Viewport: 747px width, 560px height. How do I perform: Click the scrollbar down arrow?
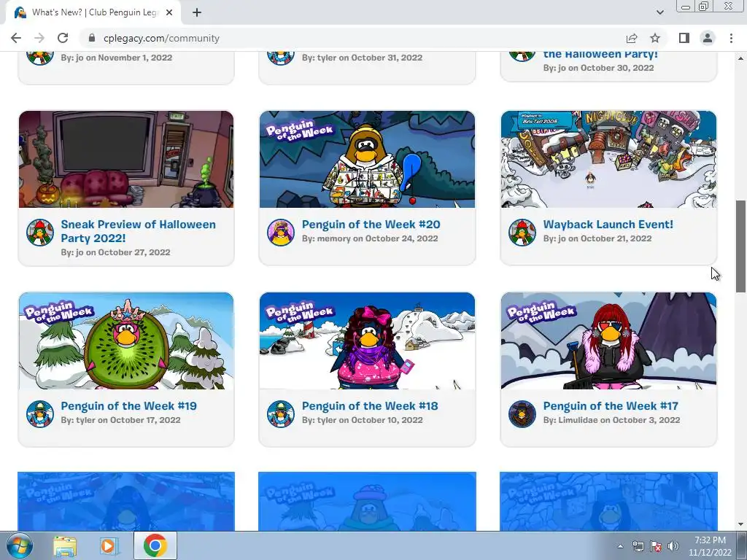coord(741,524)
